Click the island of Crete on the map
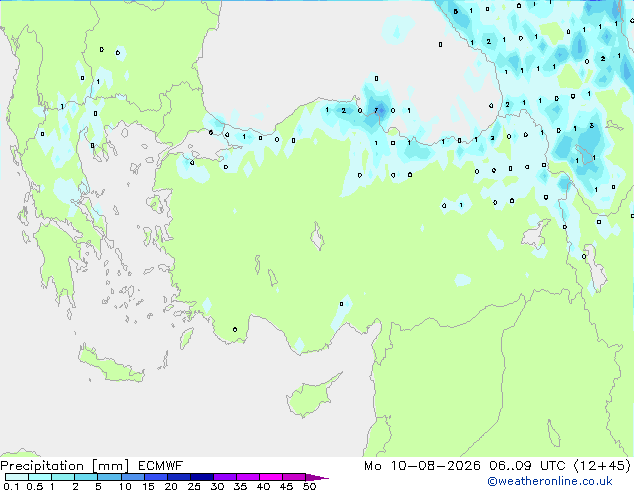 (x=112, y=365)
